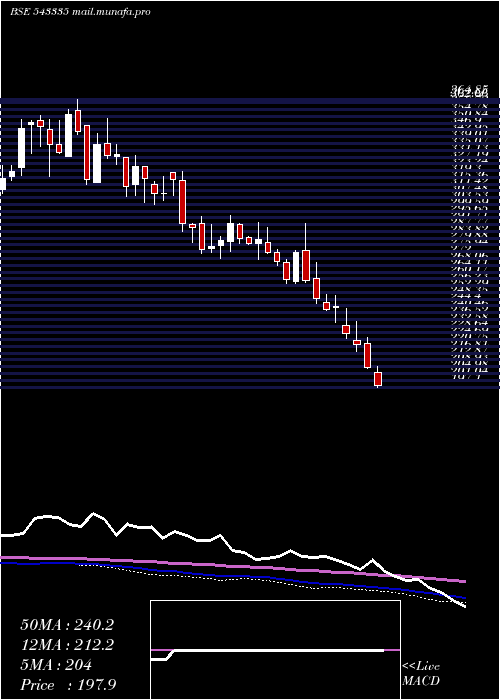
Task: Click the topmost 364 price axis label
Action: 470,91
